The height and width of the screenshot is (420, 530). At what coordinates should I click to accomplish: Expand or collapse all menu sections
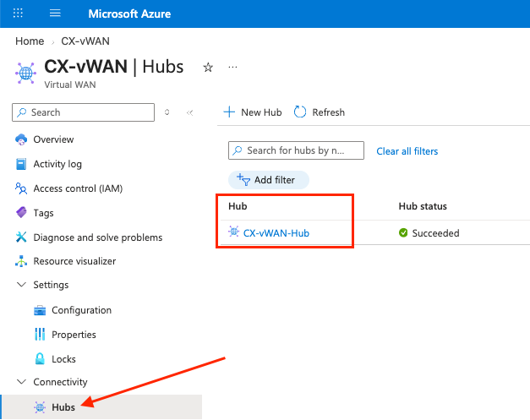[167, 112]
